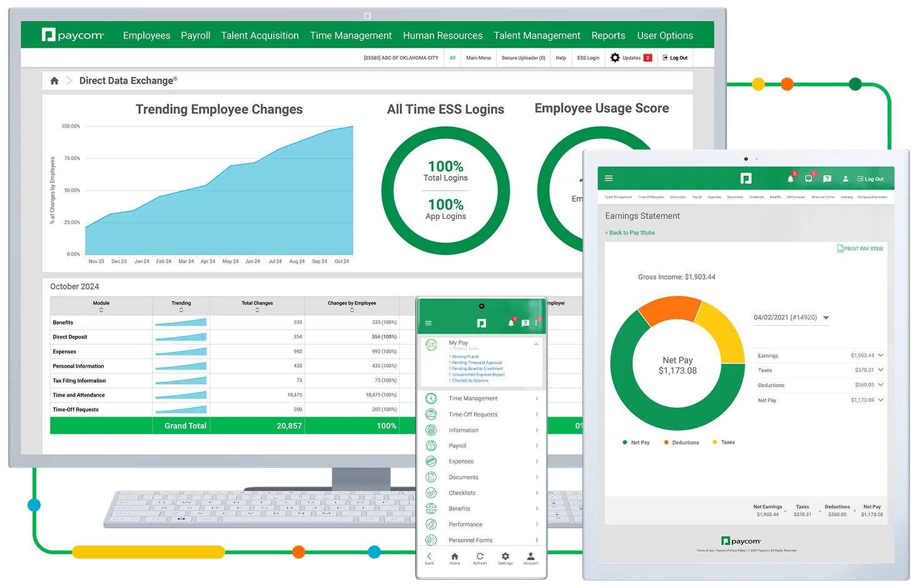Switch to Personnel Forms tab on tablet

click(x=823, y=197)
